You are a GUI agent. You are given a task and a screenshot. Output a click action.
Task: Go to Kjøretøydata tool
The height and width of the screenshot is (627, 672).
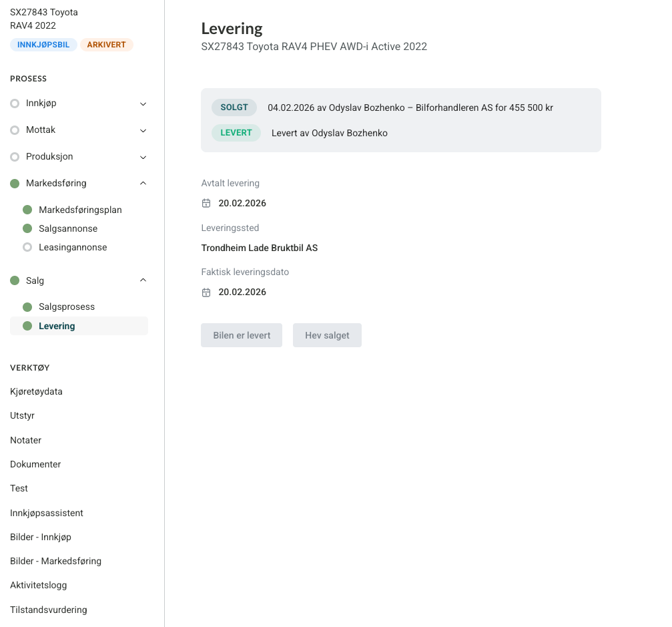[x=36, y=392]
